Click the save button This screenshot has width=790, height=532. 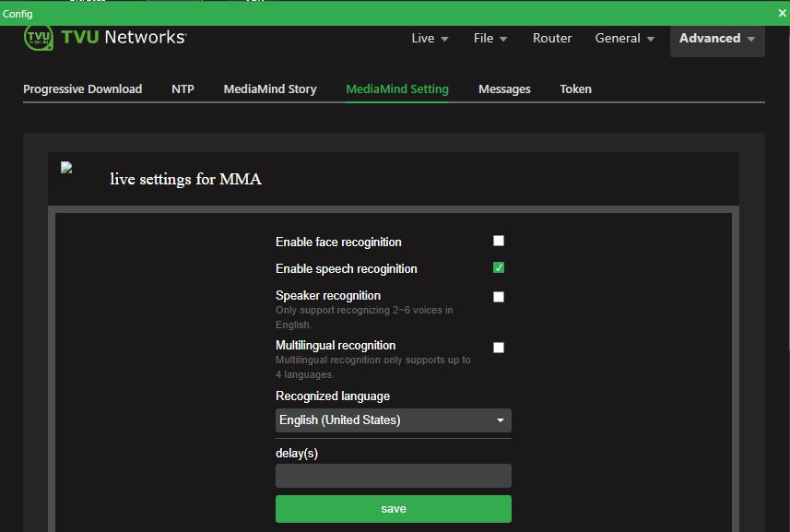coord(393,508)
